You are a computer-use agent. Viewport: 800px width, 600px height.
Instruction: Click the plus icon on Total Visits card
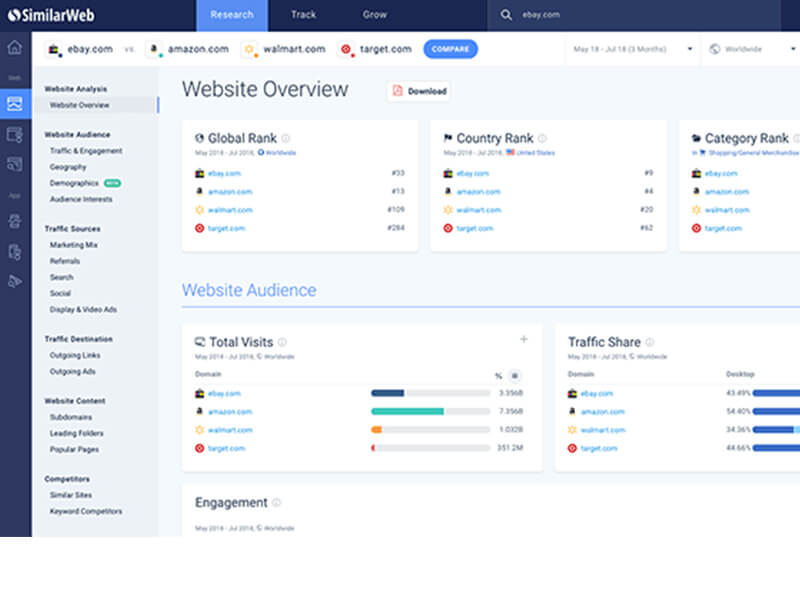[523, 339]
